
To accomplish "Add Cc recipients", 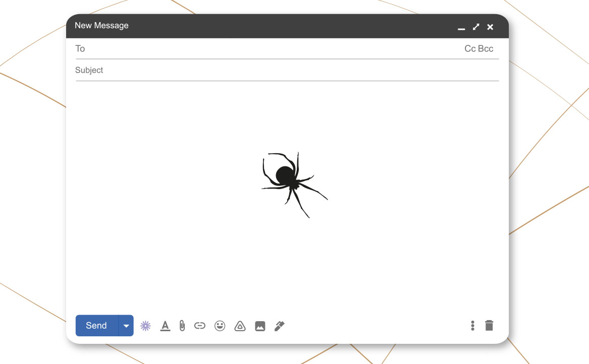I will 470,49.
